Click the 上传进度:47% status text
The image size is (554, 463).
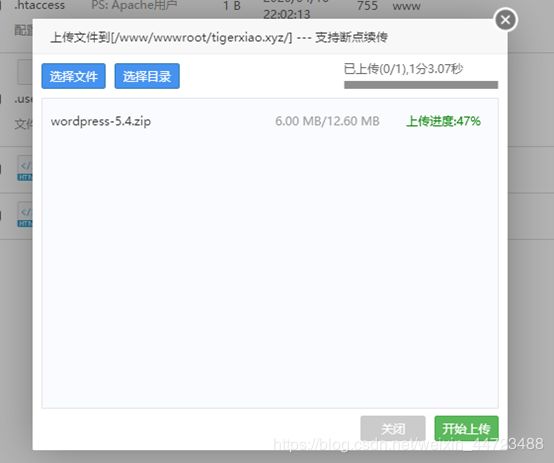coord(443,121)
